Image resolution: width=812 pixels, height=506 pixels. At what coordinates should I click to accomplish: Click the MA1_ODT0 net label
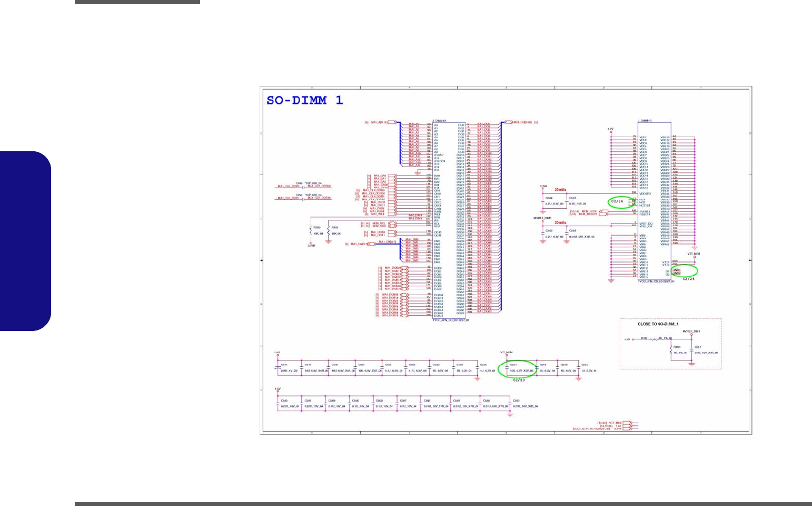coord(378,232)
